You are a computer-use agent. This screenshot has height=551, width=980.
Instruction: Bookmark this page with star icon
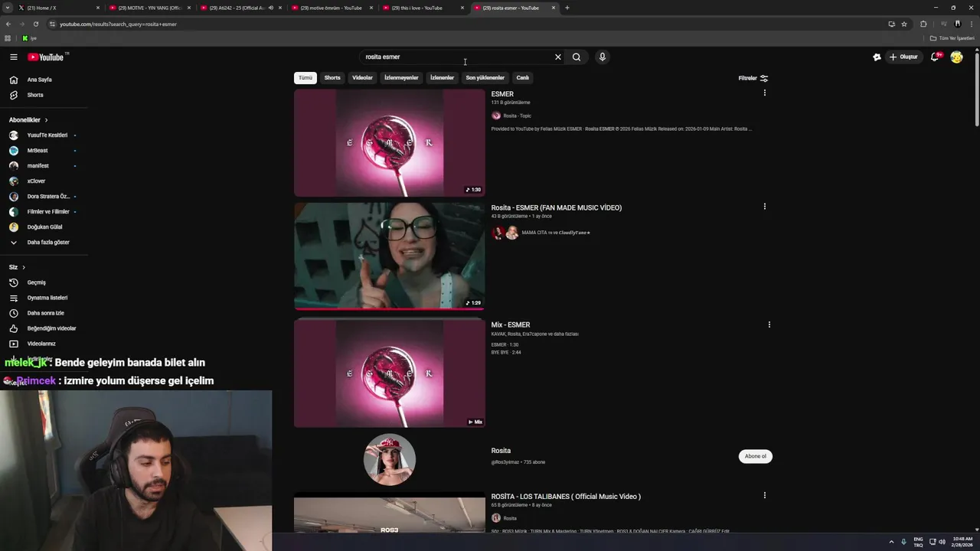(x=904, y=24)
